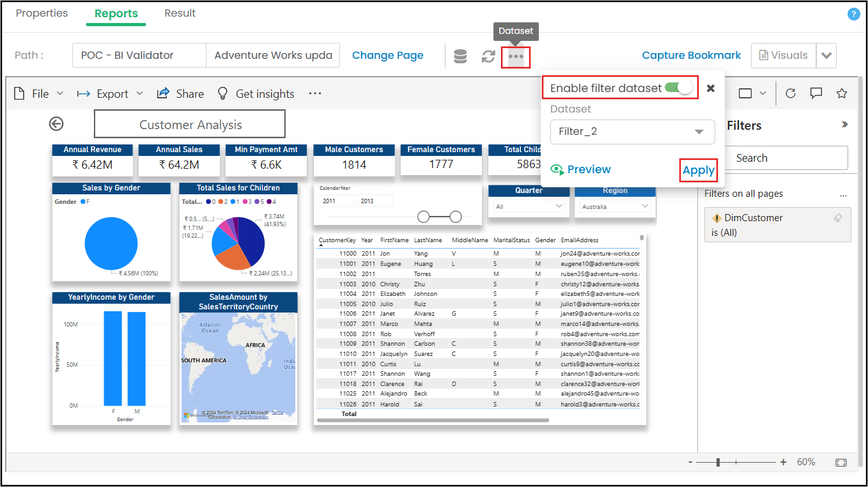This screenshot has width=868, height=487.
Task: Click the Capture Bookmark link
Action: coord(691,56)
